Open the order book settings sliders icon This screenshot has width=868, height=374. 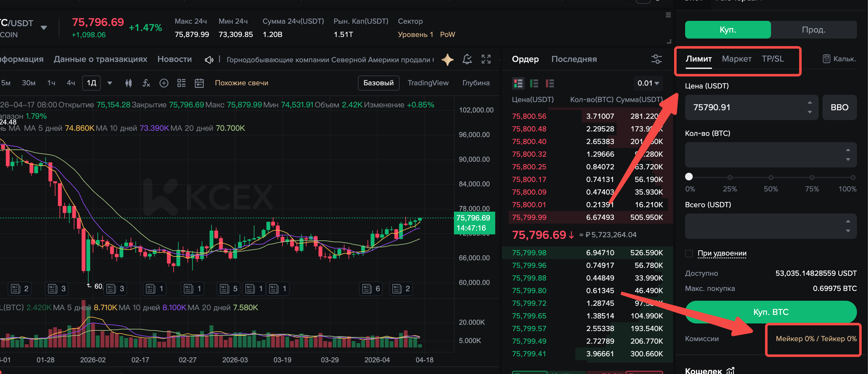coord(656,59)
